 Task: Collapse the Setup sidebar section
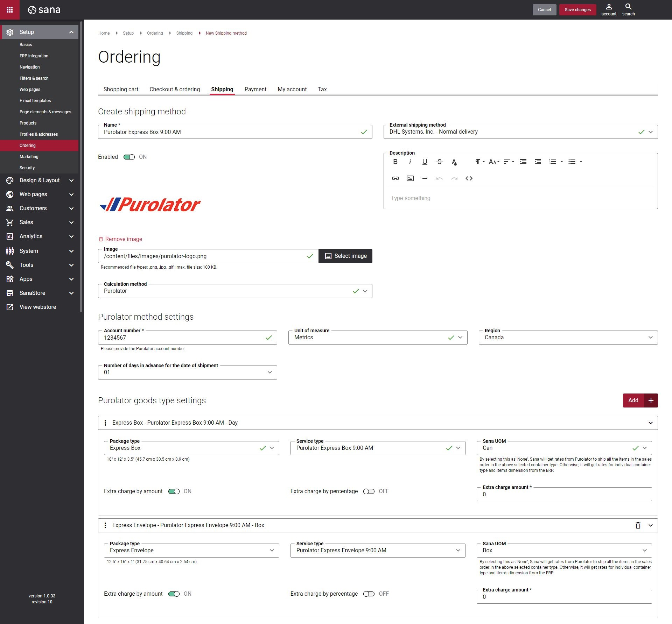click(x=71, y=32)
